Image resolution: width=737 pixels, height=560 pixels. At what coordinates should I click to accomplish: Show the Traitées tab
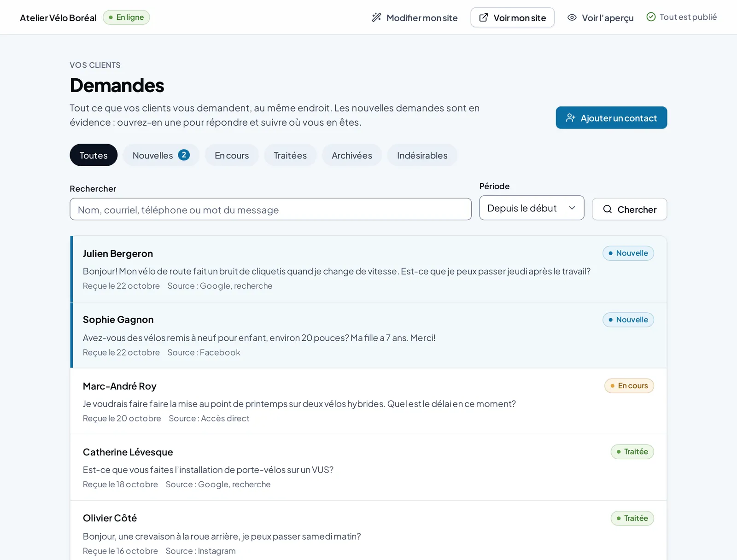point(290,155)
